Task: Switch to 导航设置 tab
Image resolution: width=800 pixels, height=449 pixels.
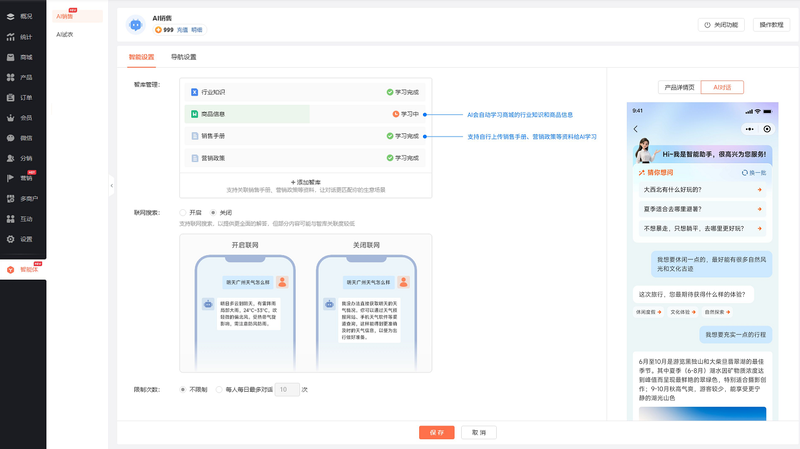Action: point(183,57)
